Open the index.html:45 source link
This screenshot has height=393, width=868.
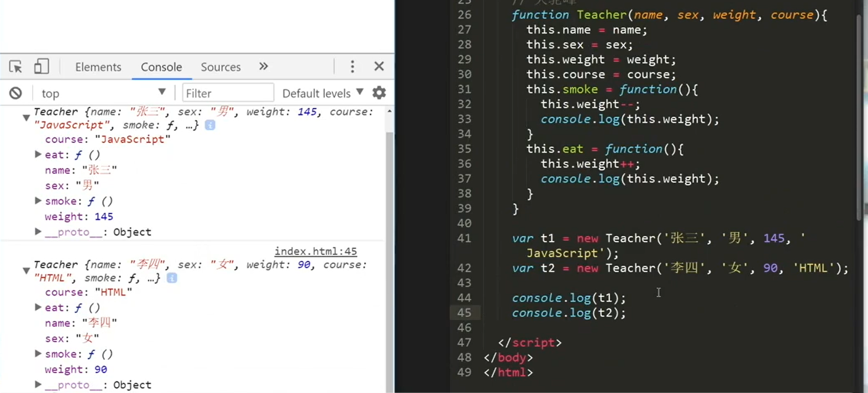pos(315,251)
